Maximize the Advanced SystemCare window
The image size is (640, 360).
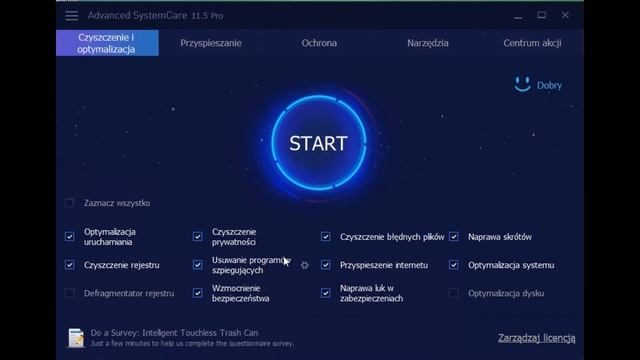click(542, 15)
